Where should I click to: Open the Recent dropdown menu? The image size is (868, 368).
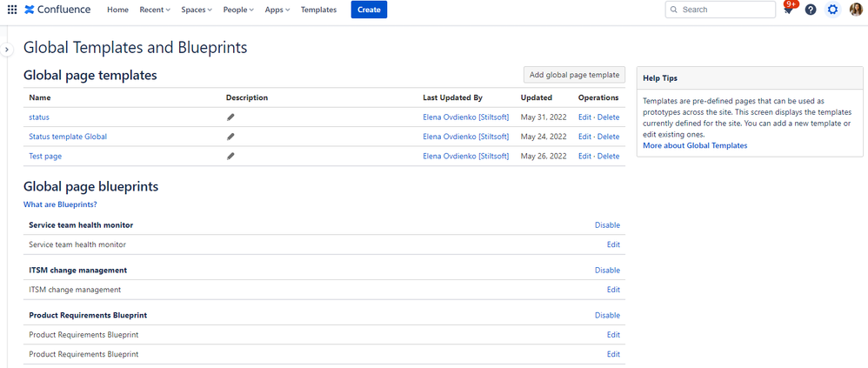[155, 10]
